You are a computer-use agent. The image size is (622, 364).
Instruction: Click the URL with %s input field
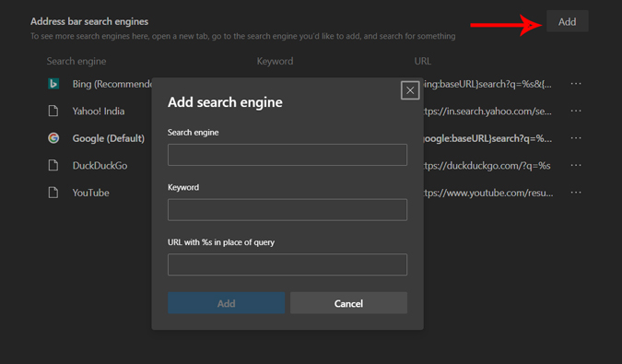coord(288,264)
